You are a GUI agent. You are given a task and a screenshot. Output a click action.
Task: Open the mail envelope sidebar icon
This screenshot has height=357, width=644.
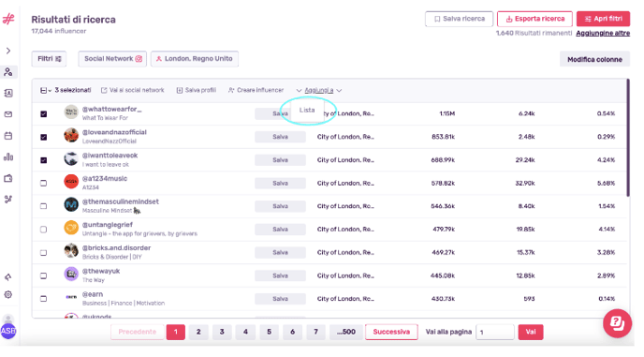click(8, 114)
